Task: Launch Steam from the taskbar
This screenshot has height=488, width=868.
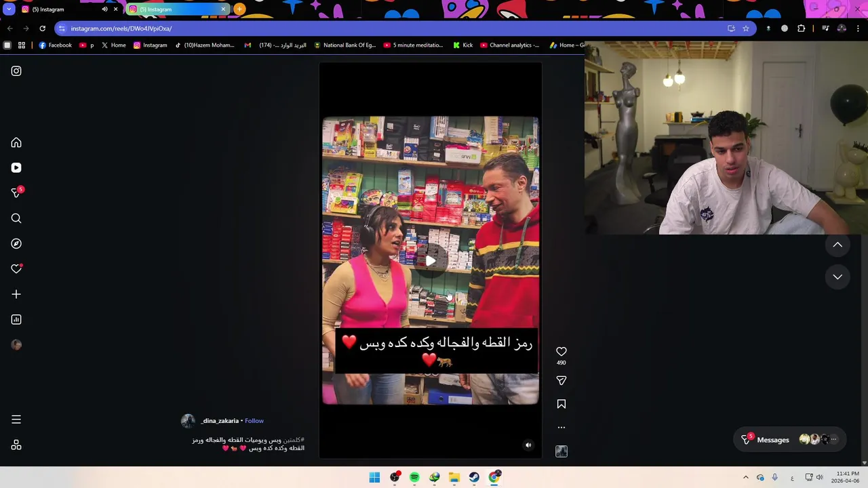Action: (x=474, y=478)
